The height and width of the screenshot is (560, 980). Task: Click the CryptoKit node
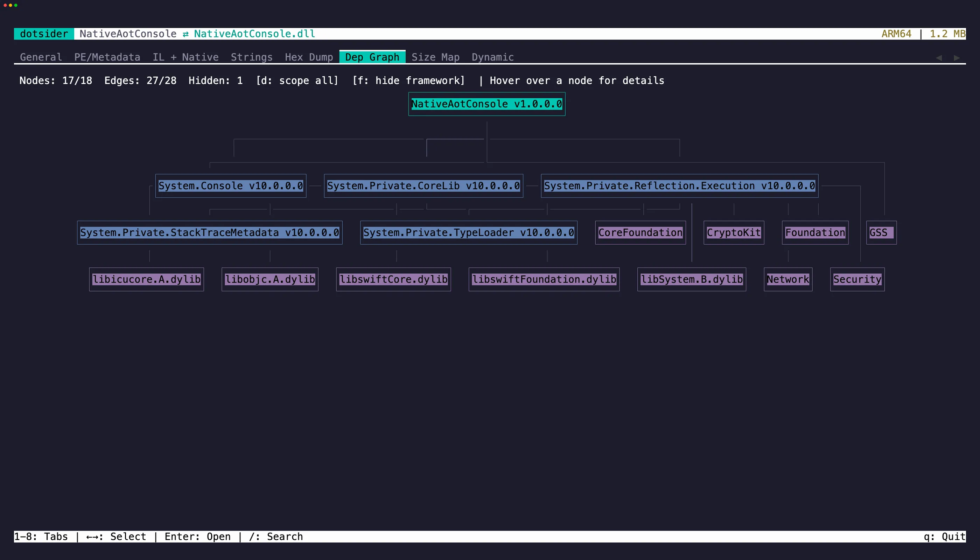click(734, 233)
